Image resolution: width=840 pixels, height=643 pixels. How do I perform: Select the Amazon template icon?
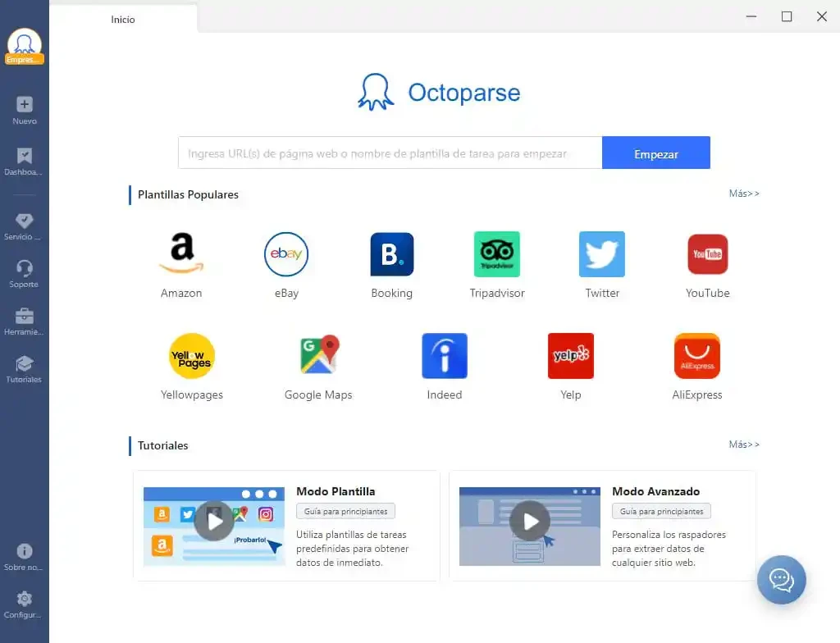click(181, 253)
